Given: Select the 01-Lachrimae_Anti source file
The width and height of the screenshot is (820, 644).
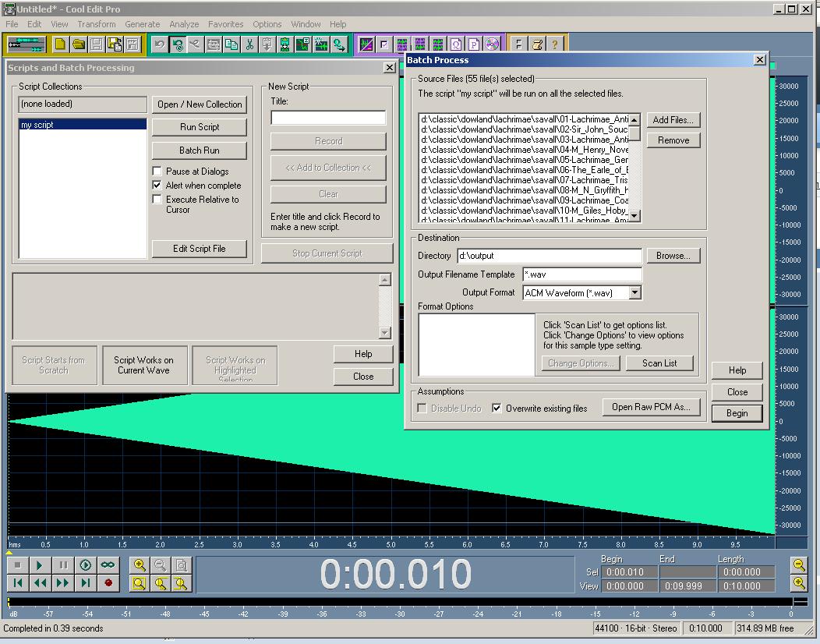Looking at the screenshot, I should (524, 119).
